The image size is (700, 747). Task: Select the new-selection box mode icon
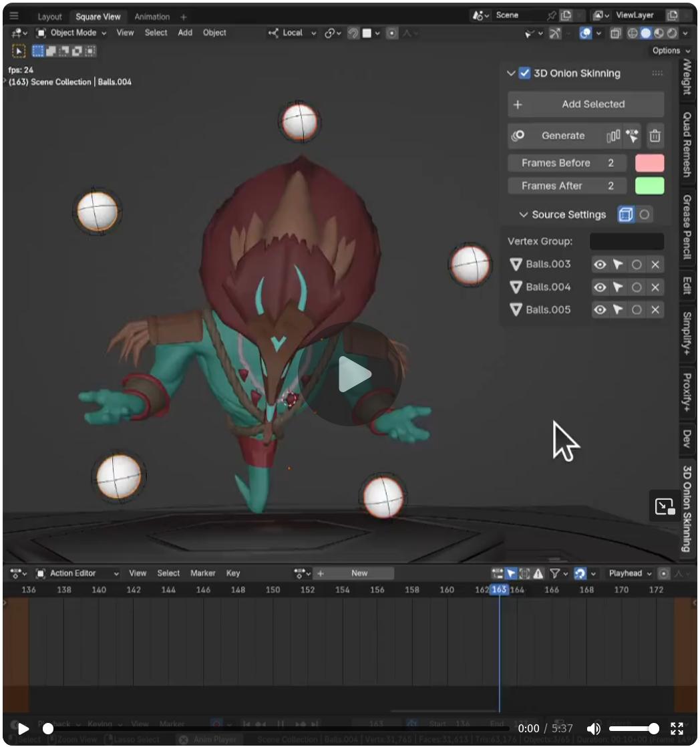click(x=38, y=51)
